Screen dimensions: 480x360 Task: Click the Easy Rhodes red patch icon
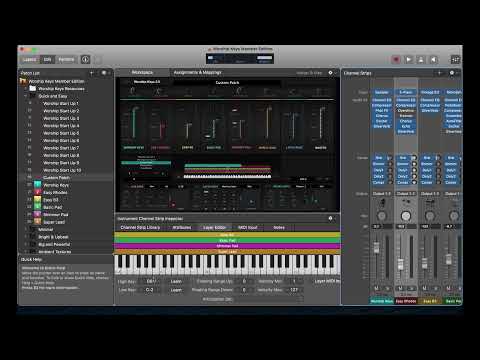[38, 192]
